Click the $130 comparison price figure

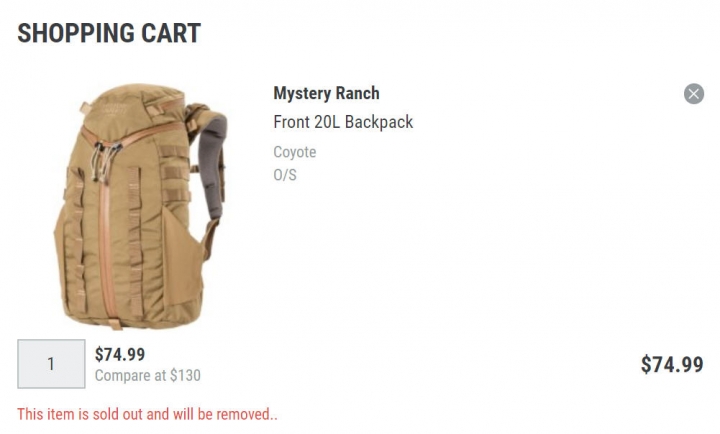tap(186, 376)
